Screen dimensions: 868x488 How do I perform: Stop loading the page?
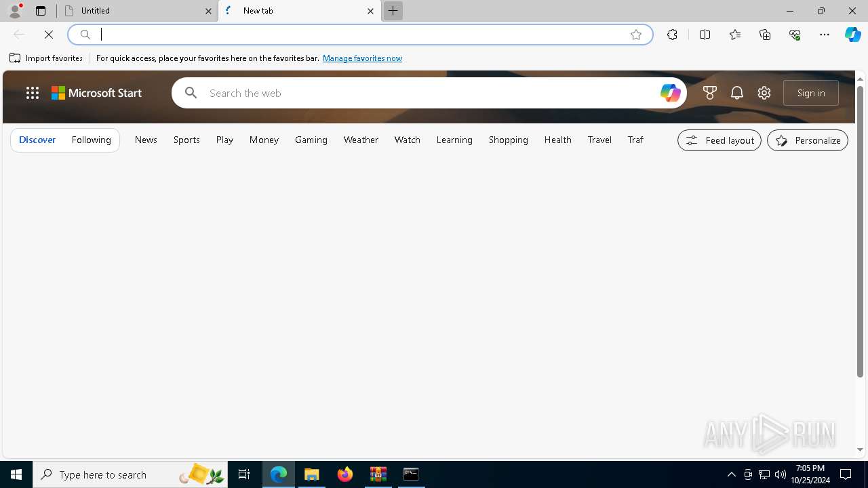49,35
